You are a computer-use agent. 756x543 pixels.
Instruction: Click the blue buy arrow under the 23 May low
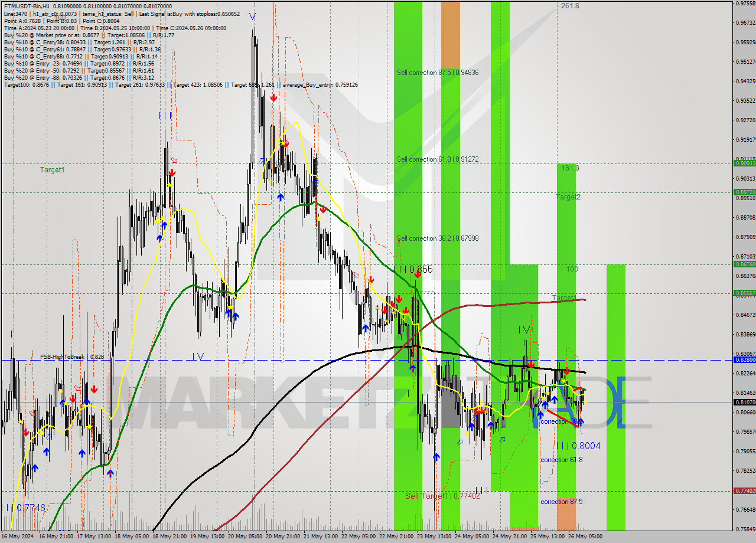tap(436, 456)
